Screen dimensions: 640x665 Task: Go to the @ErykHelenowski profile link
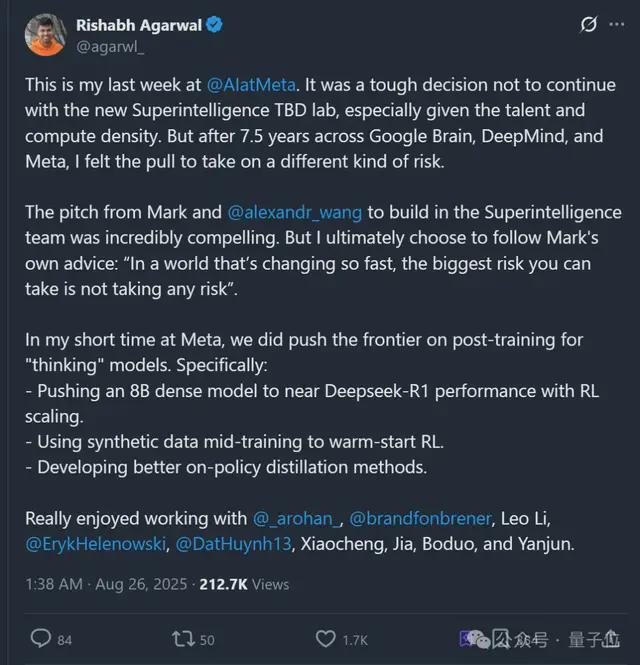[x=96, y=543]
